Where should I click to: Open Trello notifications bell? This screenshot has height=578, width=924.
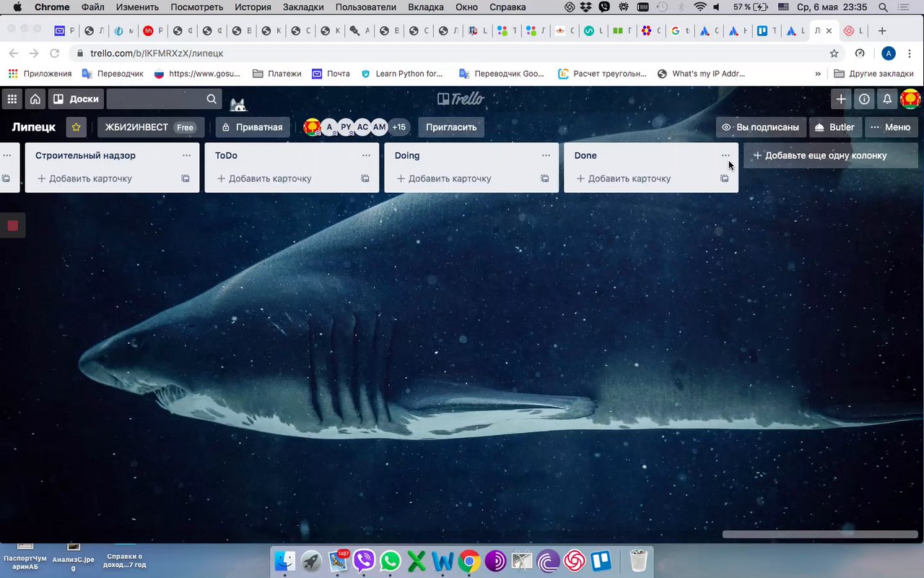click(x=887, y=99)
